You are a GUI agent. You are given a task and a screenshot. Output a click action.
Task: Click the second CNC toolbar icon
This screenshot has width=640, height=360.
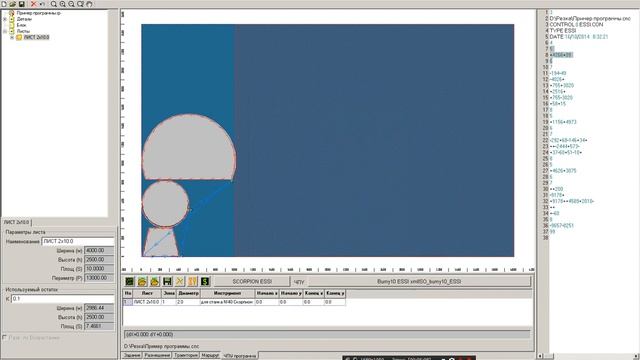coord(142,281)
